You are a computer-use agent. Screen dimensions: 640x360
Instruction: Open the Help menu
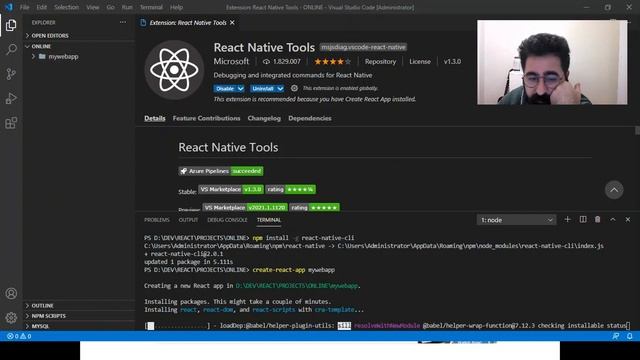176,7
